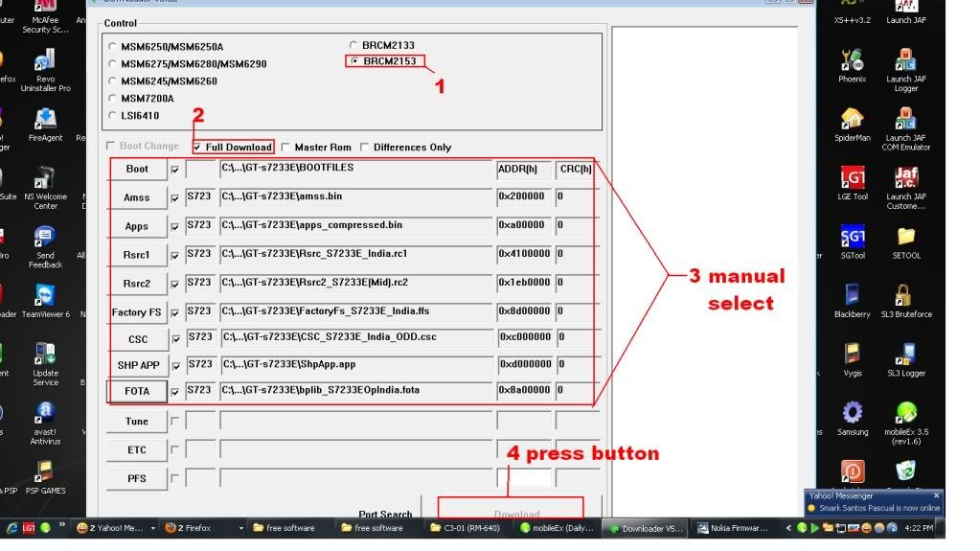Launch Phoenix desktop icon
Screen dimensions: 980x551
click(852, 66)
